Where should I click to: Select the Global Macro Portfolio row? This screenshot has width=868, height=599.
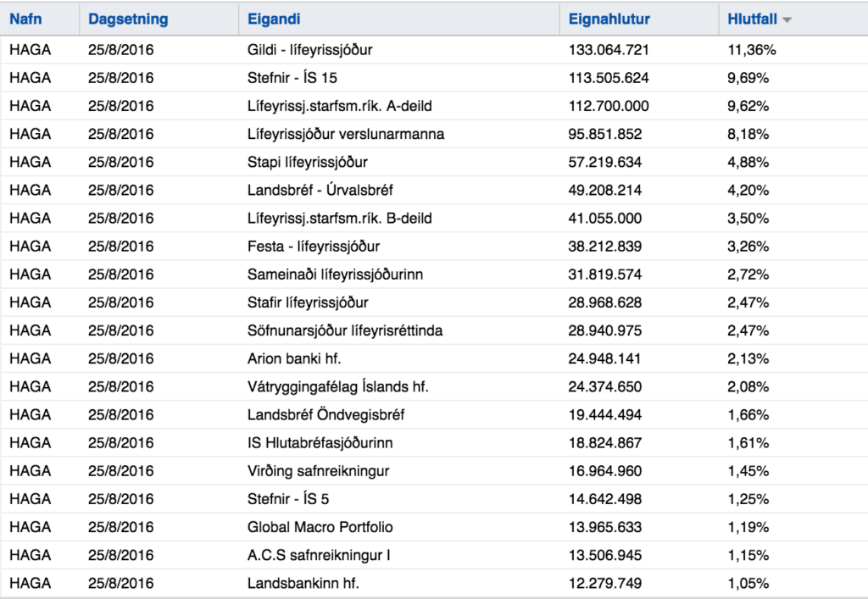point(434,527)
